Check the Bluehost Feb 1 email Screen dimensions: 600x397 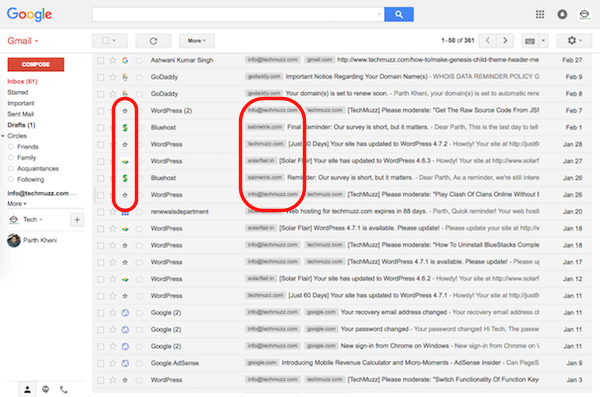click(101, 127)
